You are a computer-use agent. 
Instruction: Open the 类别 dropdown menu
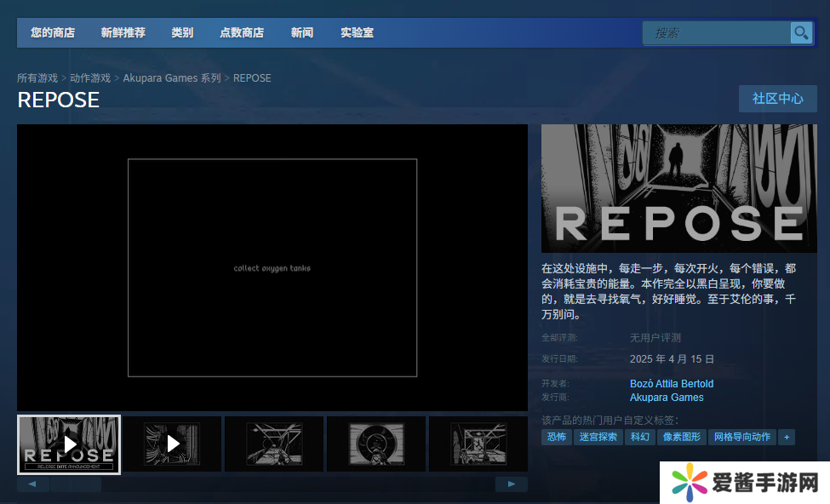[x=182, y=33]
